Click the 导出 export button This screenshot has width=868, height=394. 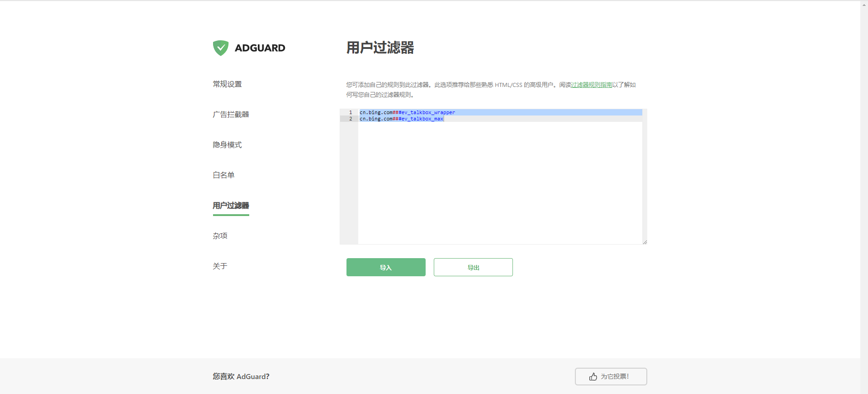point(473,267)
